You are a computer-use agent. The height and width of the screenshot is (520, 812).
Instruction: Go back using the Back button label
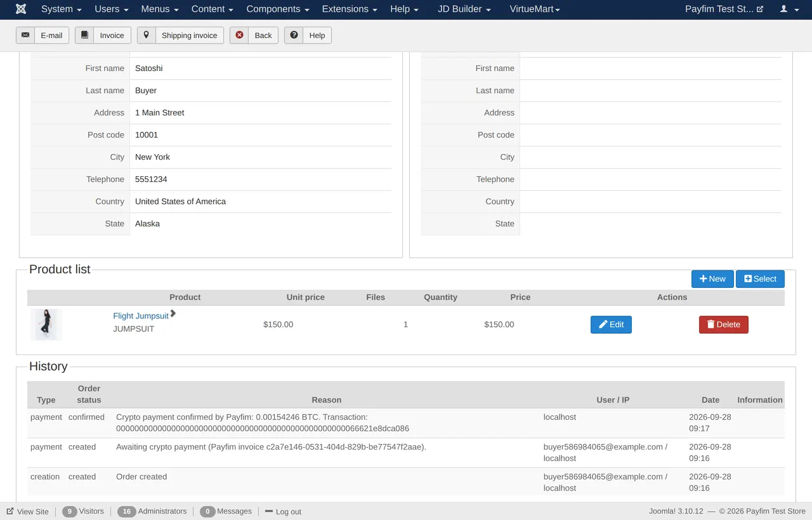(263, 36)
